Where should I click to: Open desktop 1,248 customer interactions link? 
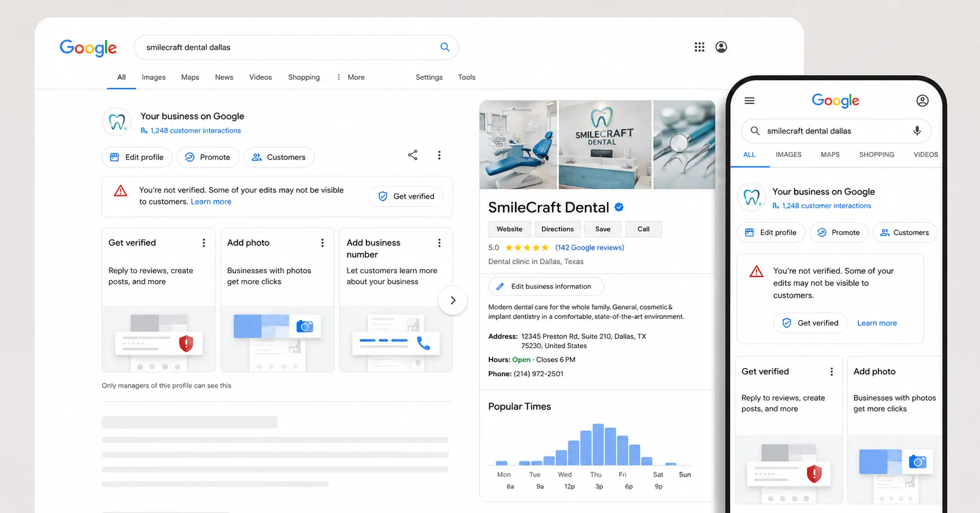pos(191,131)
